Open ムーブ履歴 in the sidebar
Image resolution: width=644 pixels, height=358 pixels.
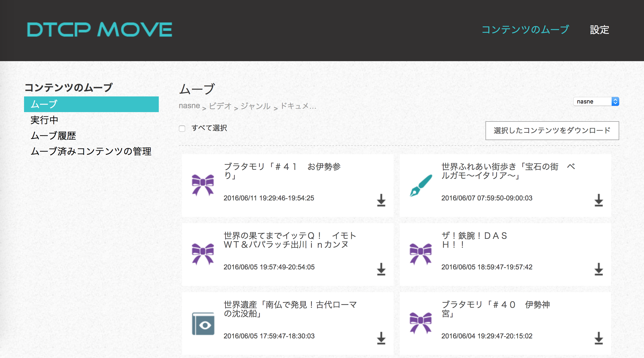pos(53,136)
